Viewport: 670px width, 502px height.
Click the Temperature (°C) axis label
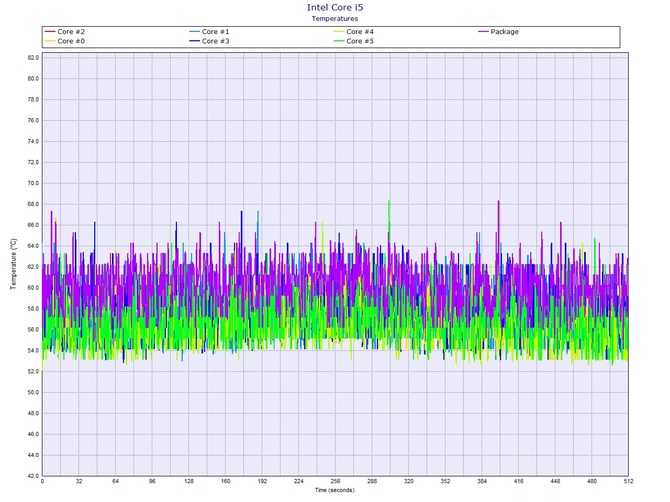14,264
